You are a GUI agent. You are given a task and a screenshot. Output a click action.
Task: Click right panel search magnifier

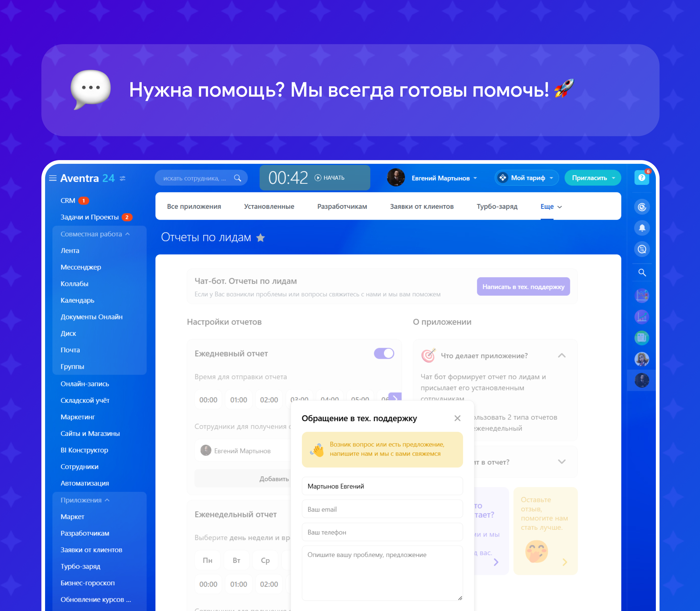pyautogui.click(x=642, y=272)
